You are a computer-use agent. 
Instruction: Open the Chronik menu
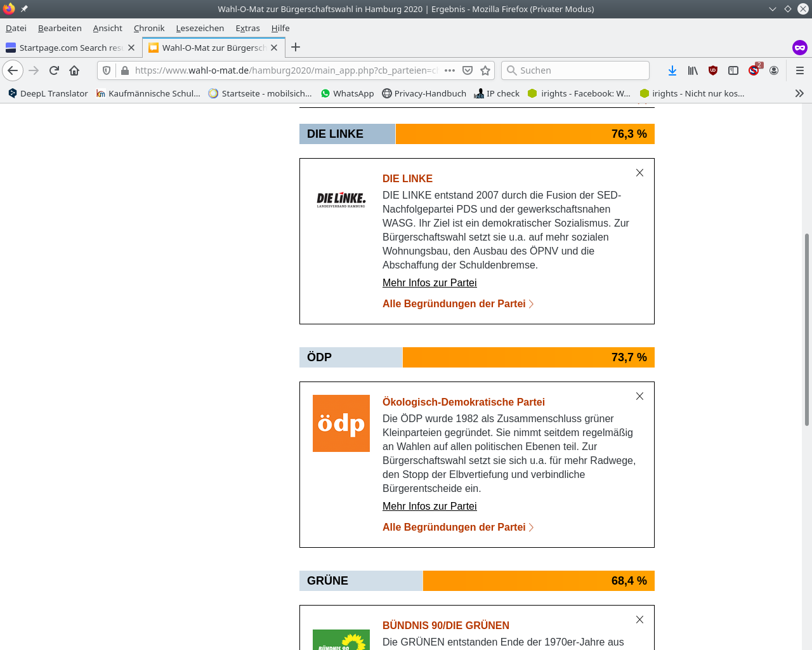[149, 28]
